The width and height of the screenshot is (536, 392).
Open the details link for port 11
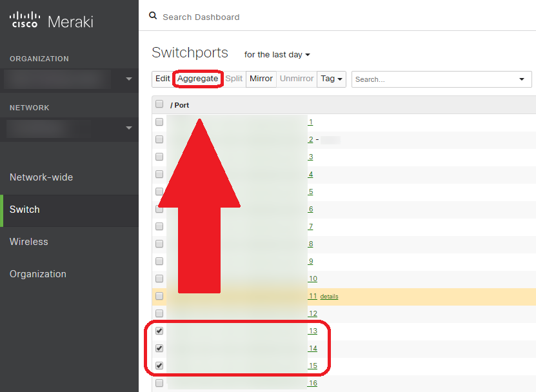click(329, 297)
